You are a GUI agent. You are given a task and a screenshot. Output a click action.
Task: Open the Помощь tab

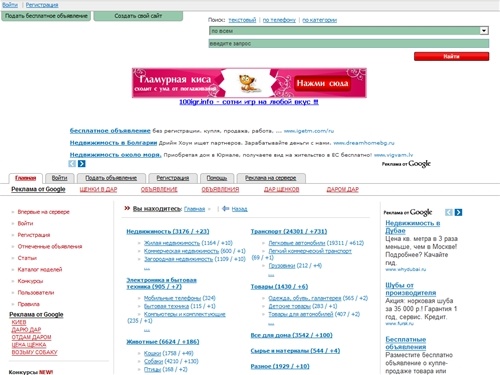pos(217,178)
